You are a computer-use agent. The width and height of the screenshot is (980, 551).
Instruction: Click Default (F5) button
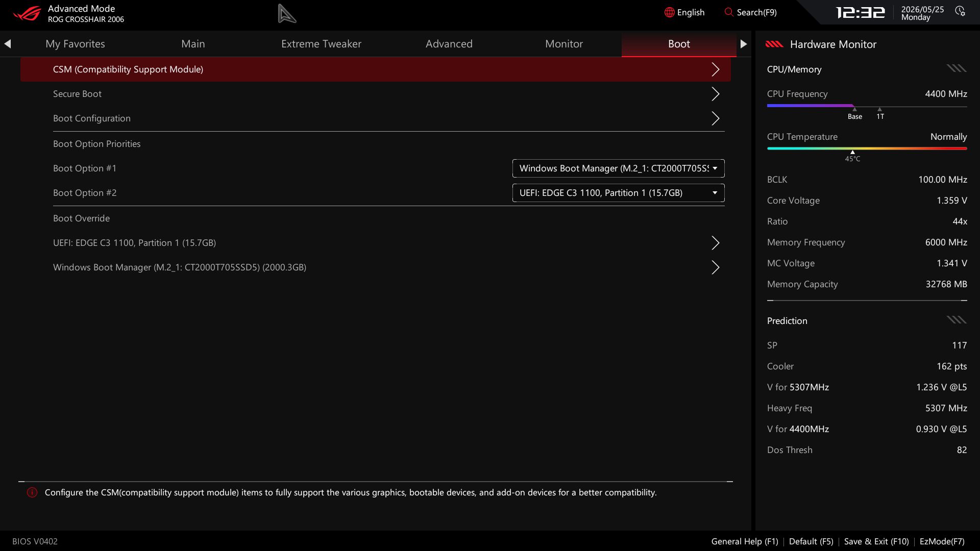pyautogui.click(x=811, y=541)
